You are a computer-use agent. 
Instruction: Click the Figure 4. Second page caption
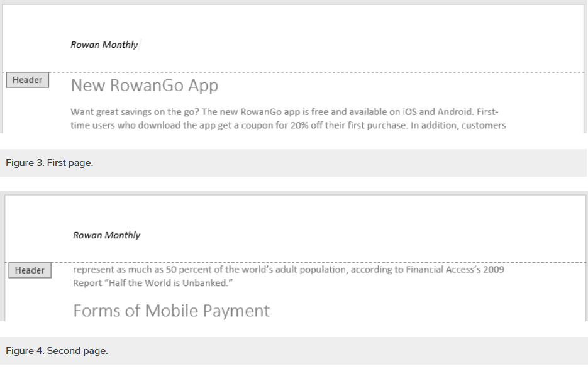[57, 351]
